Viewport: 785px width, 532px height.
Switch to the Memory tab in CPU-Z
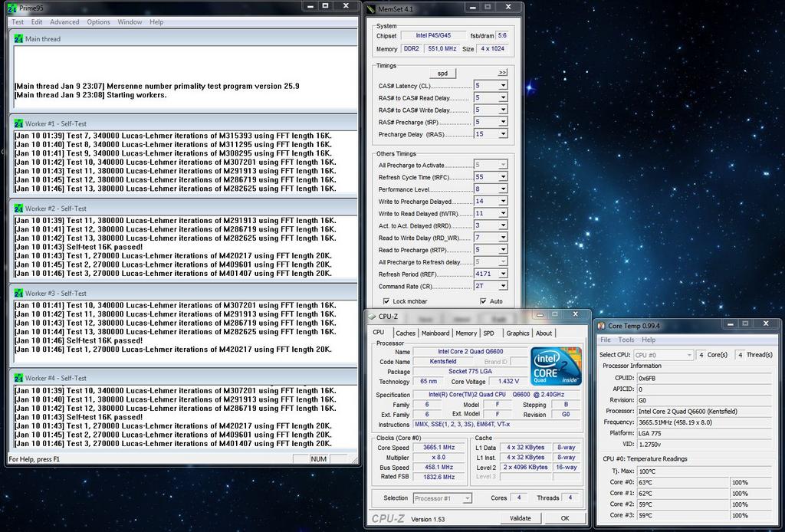(466, 333)
